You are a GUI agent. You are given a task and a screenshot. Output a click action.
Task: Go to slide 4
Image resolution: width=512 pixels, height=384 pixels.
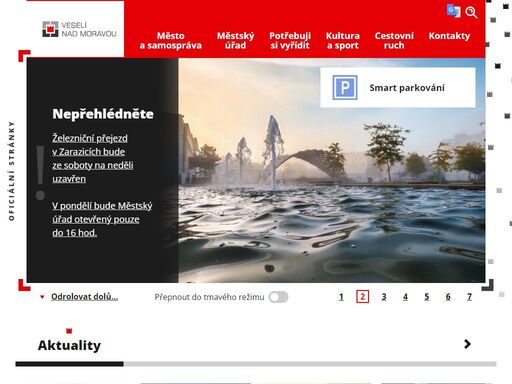405,297
